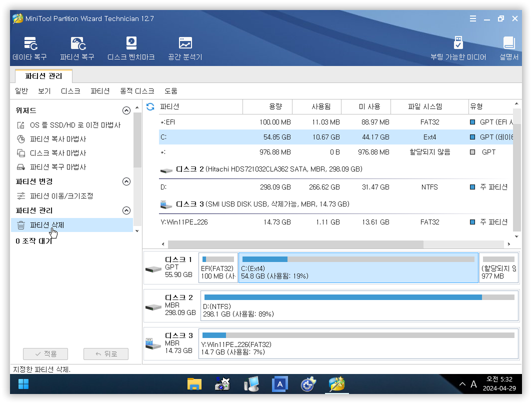Open the 동적 디스크 menu

pos(137,91)
